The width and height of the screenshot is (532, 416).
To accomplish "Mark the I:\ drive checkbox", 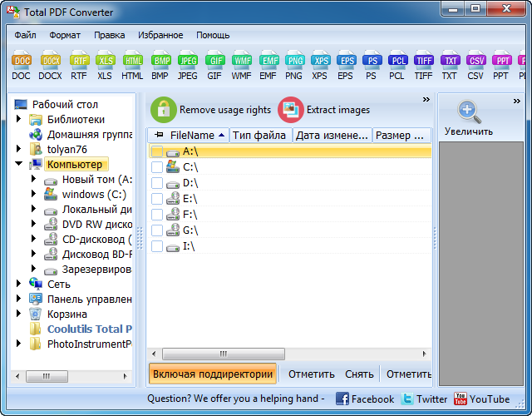I will tap(157, 246).
